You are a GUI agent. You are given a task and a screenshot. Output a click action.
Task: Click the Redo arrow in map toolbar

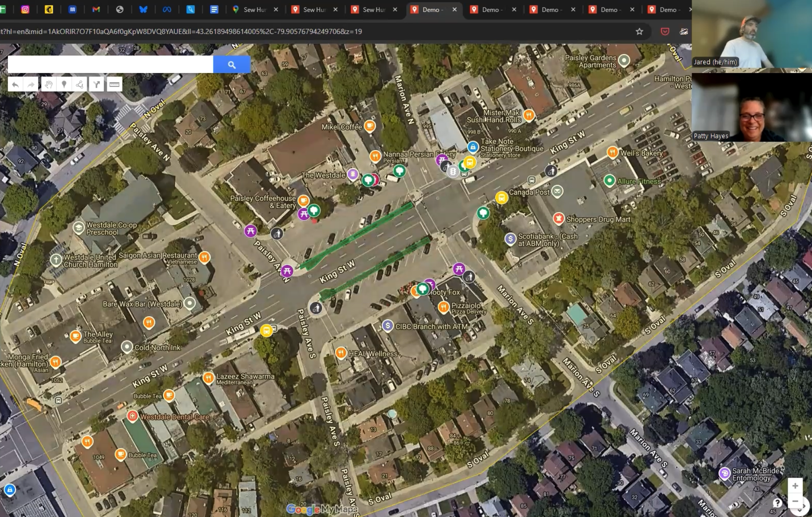click(31, 84)
